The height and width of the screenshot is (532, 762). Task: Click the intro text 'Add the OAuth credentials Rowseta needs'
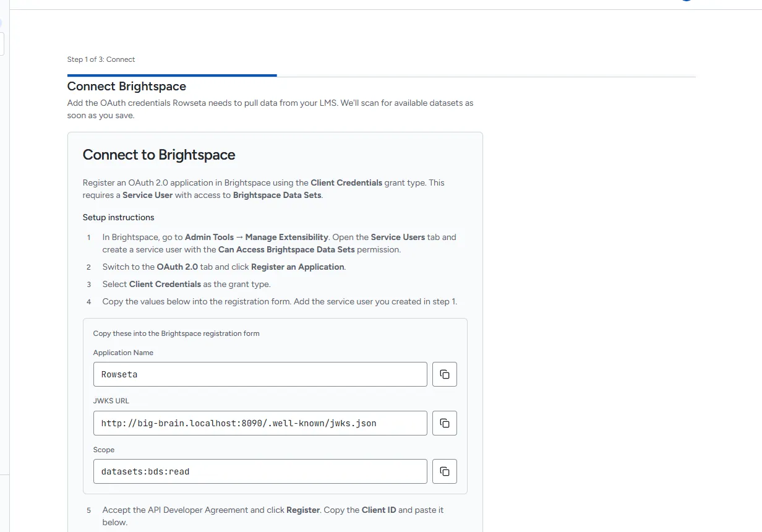[x=270, y=109]
